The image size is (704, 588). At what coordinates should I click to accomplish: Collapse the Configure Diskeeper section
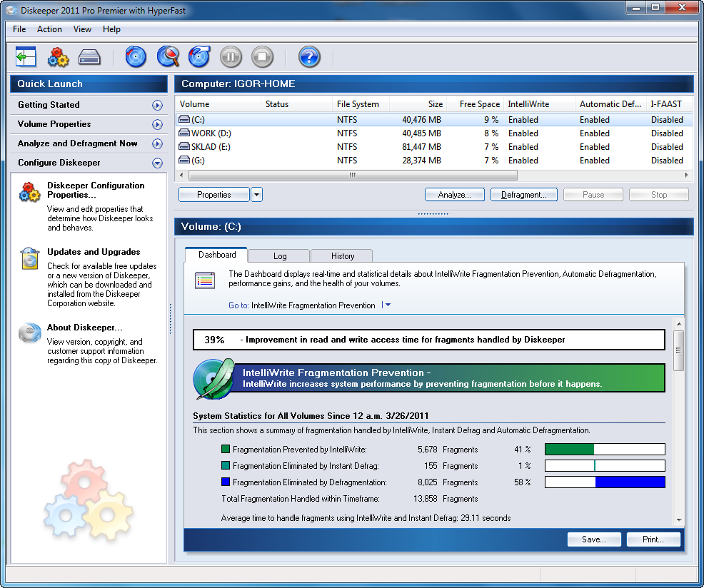click(x=157, y=163)
